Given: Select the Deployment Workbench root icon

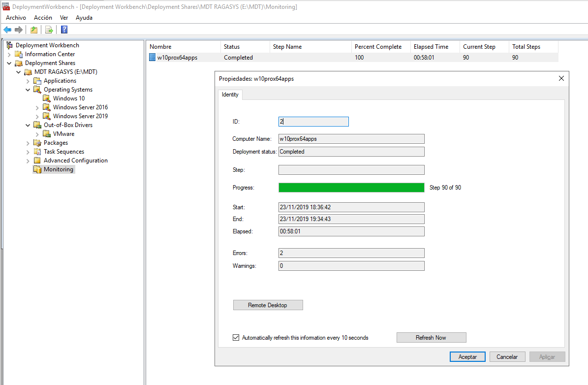Looking at the screenshot, I should [x=9, y=45].
